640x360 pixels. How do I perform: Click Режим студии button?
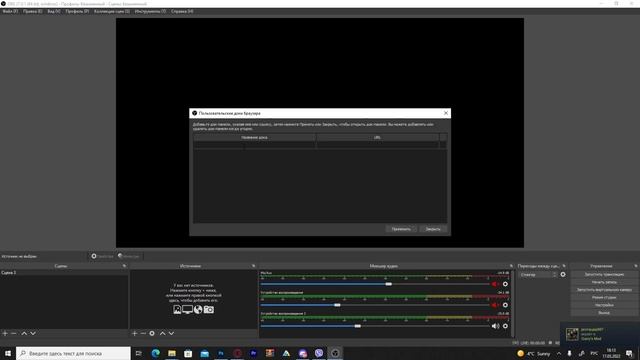[604, 298]
